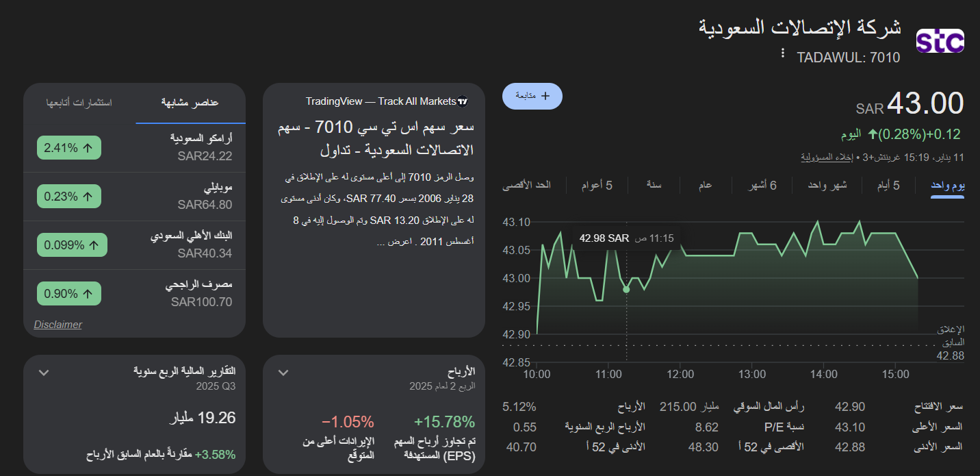The width and height of the screenshot is (980, 476).
Task: Select the 6 أشهر chart range
Action: [762, 185]
